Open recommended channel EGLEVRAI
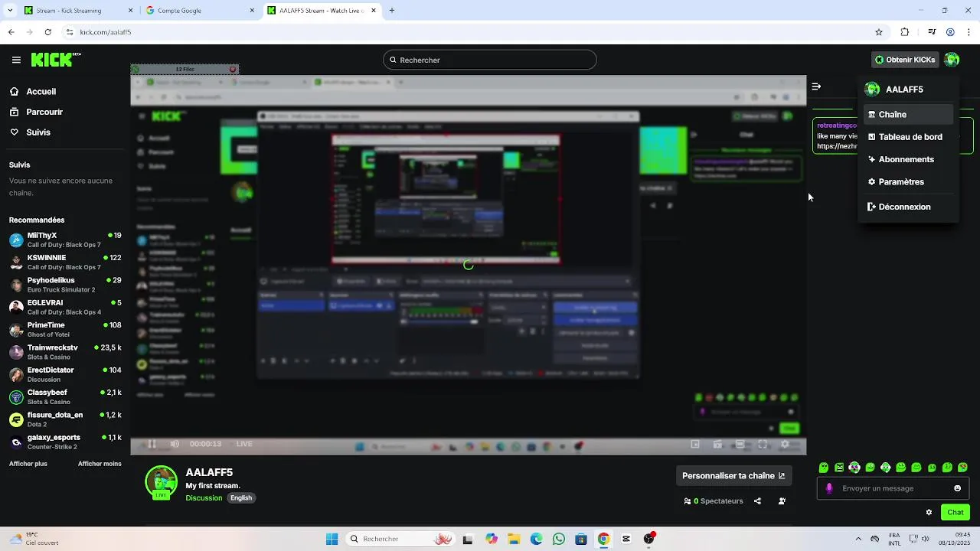Image resolution: width=980 pixels, height=551 pixels. (x=65, y=307)
